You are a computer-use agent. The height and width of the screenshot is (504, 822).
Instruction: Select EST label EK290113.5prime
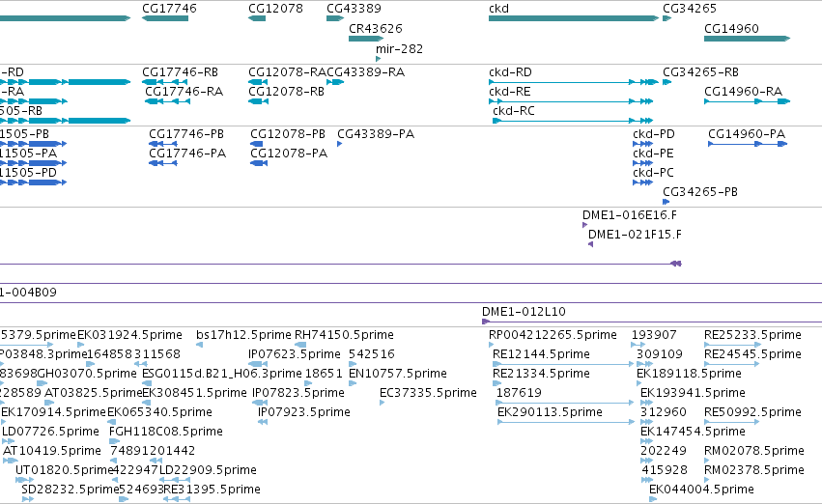pyautogui.click(x=550, y=411)
